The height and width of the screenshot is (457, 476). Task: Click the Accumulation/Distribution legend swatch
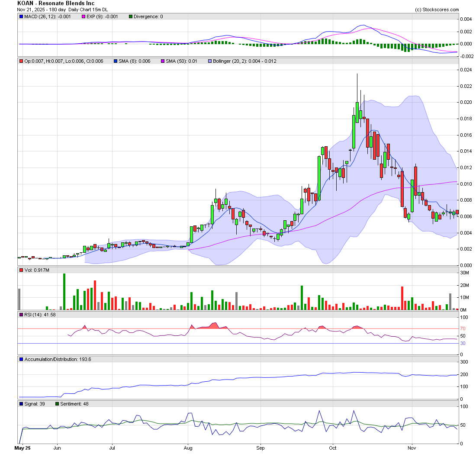pyautogui.click(x=21, y=359)
